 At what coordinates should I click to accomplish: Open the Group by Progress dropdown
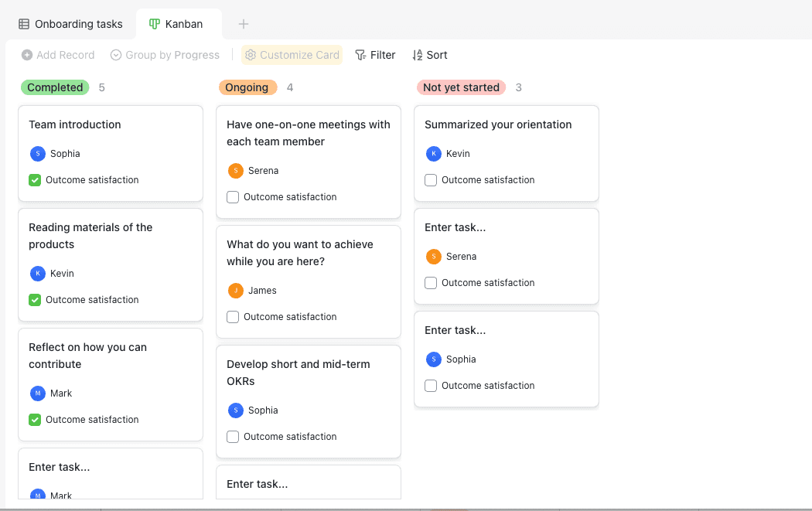pos(165,55)
